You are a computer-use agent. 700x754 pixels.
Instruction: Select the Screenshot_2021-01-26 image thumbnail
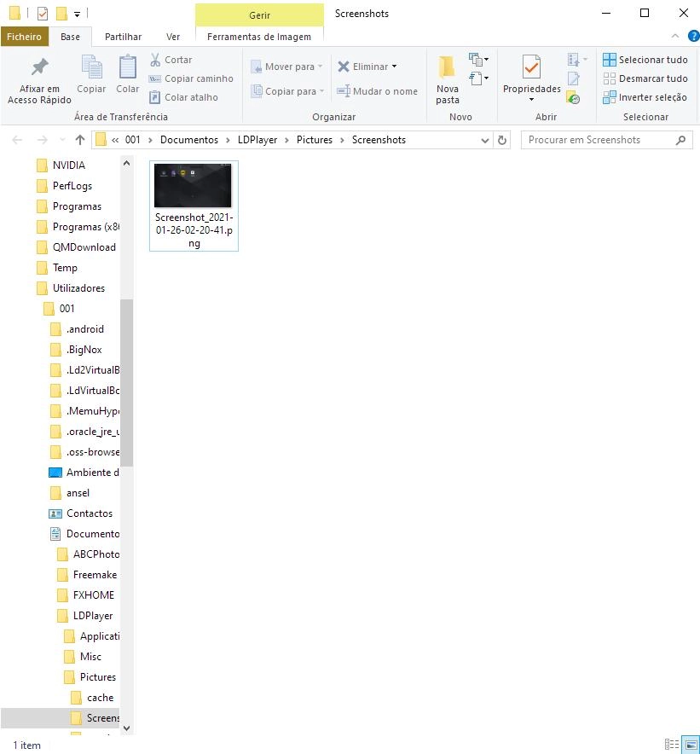[193, 186]
